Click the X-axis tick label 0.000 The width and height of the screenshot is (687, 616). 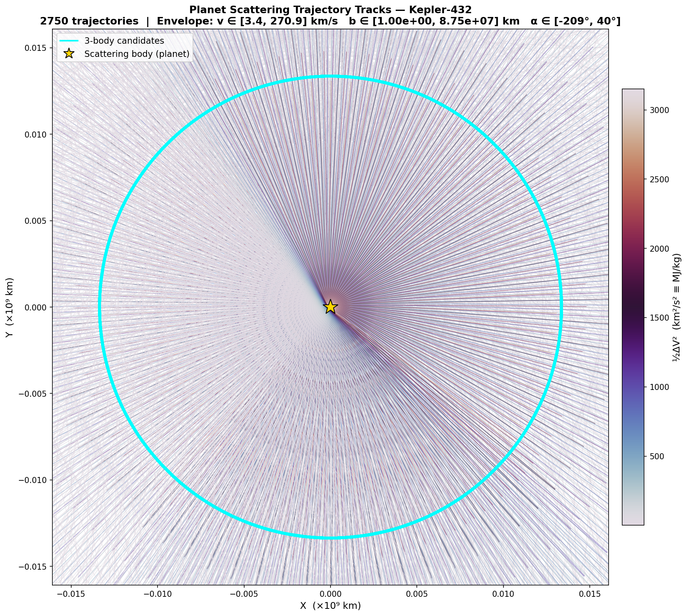(x=330, y=594)
